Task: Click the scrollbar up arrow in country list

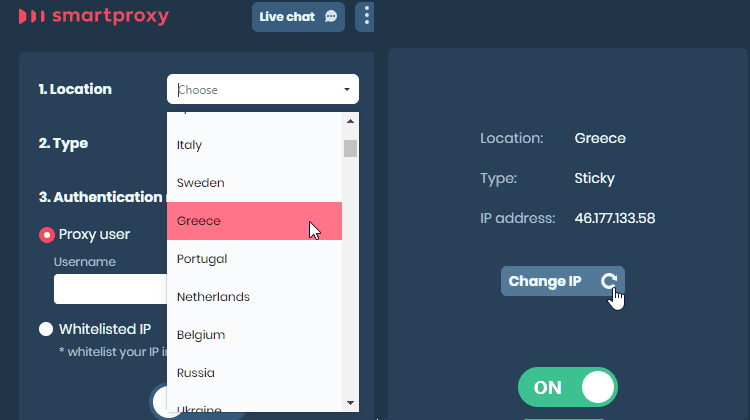Action: pyautogui.click(x=350, y=122)
